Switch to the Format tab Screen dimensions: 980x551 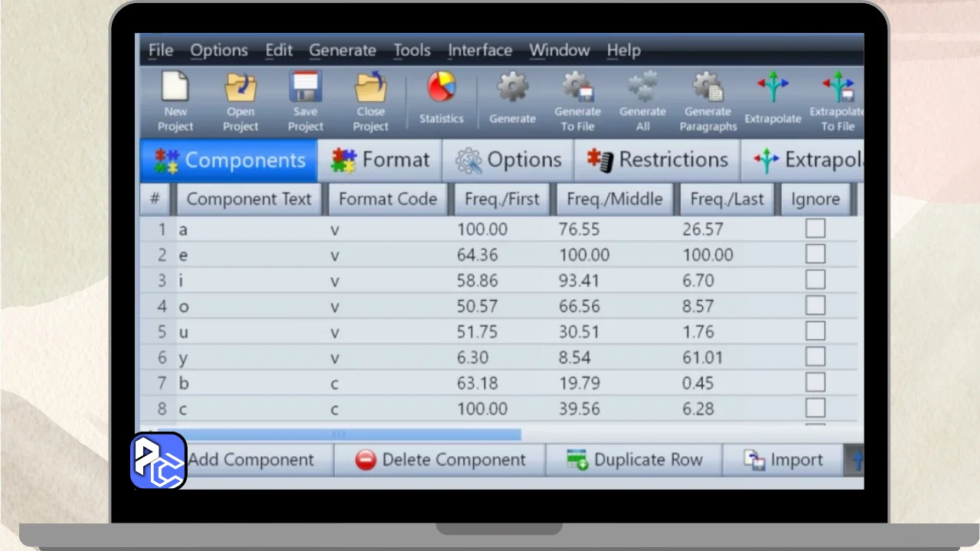[380, 160]
